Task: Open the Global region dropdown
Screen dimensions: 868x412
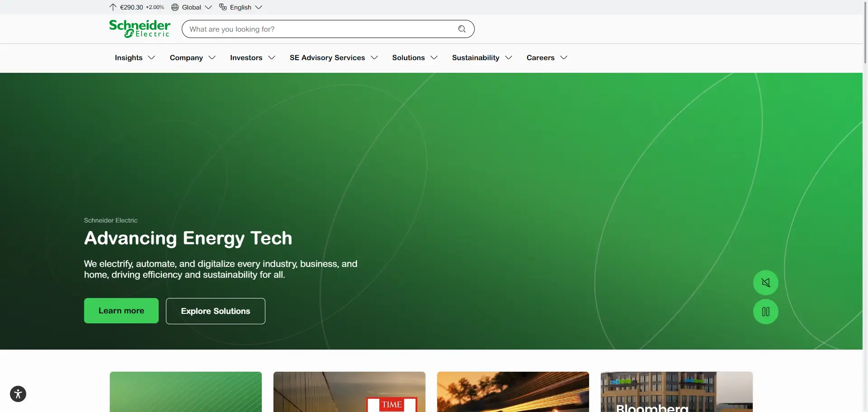Action: (192, 7)
